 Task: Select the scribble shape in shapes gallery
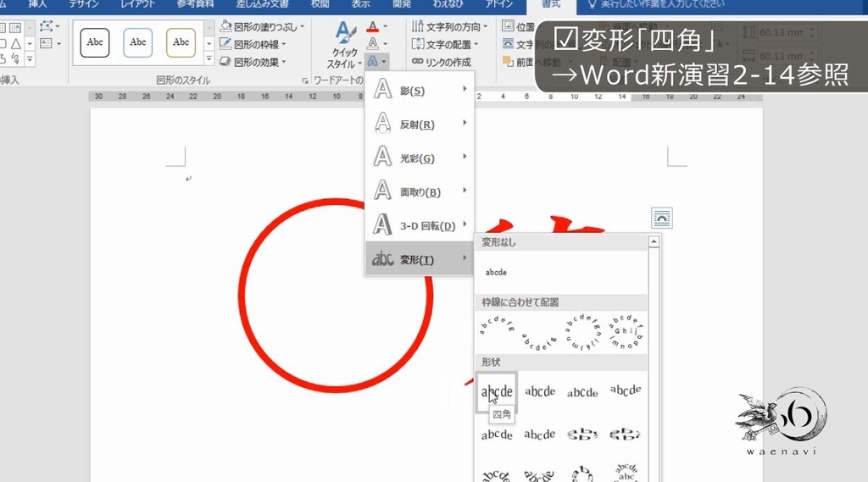[15, 58]
